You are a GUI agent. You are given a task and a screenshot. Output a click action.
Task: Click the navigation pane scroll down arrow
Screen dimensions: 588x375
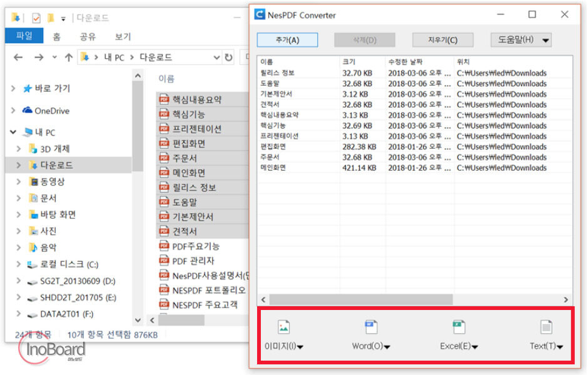click(x=138, y=320)
